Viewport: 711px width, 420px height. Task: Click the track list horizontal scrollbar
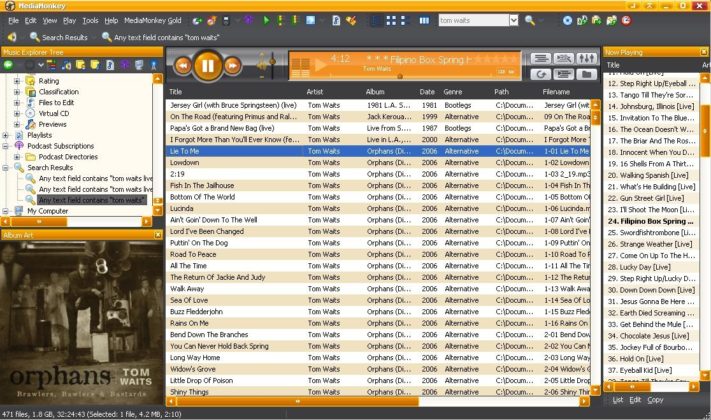297,401
